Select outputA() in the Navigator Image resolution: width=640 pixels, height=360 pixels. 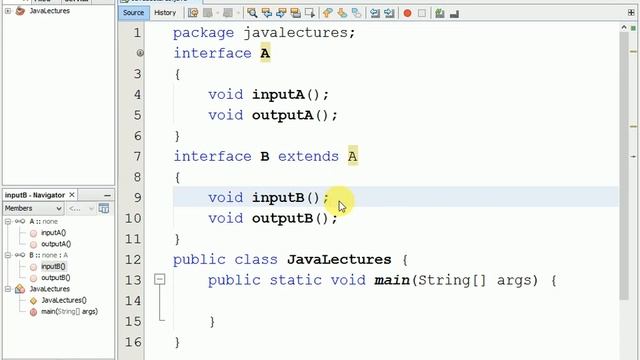pos(56,244)
